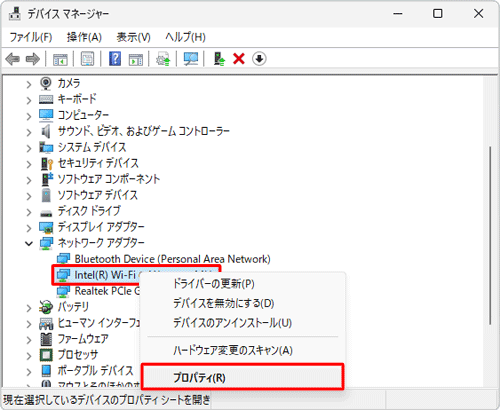Select the ソフトウェア コンポーネント label
500x410 pixels.
(x=109, y=179)
